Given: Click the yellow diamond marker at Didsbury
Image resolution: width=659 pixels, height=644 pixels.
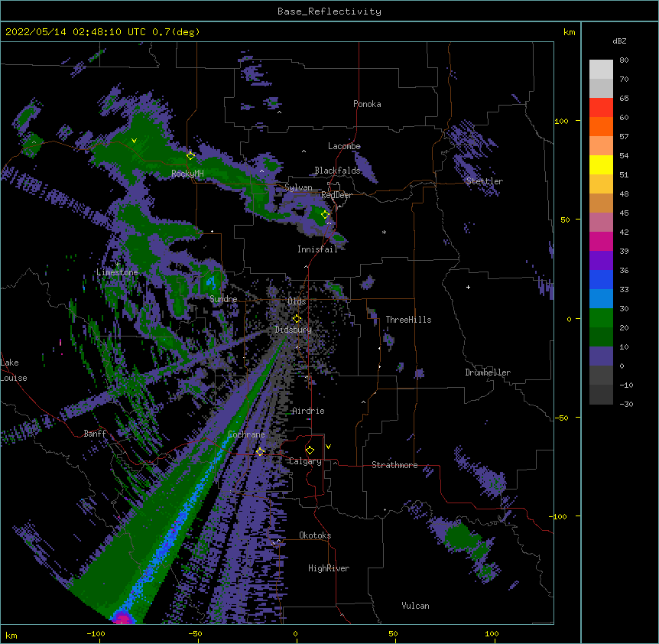Looking at the screenshot, I should coord(297,319).
